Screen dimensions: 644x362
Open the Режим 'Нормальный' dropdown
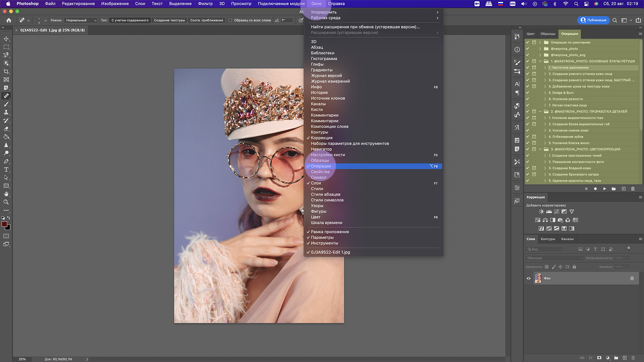coord(81,20)
